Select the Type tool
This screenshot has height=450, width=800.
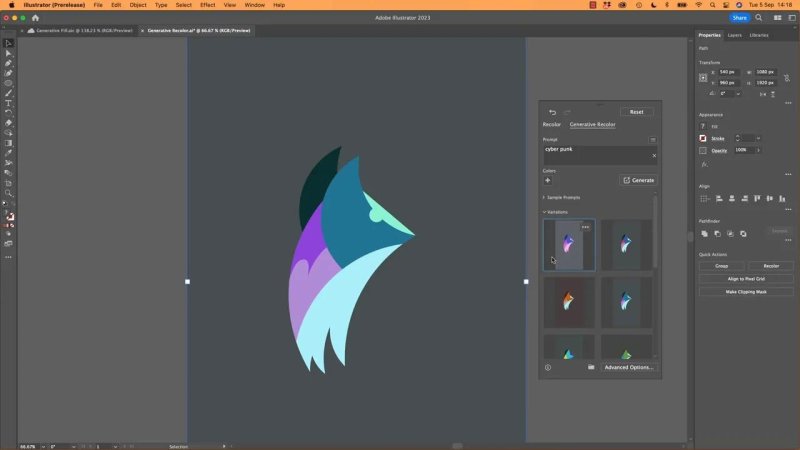click(x=8, y=103)
